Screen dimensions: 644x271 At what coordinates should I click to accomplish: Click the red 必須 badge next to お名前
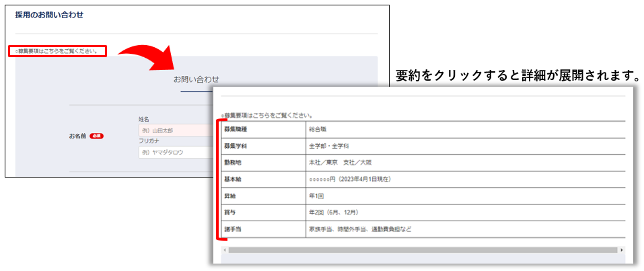point(96,136)
